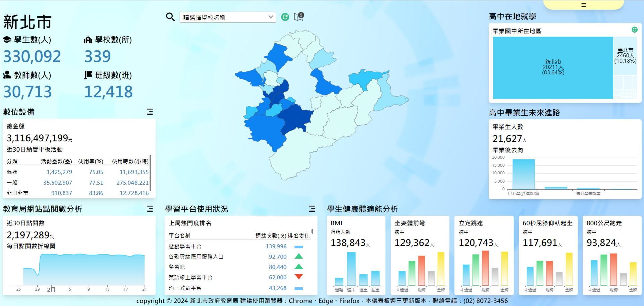
Task: Click the 已升學 bar in graduate chart
Action: point(523,174)
